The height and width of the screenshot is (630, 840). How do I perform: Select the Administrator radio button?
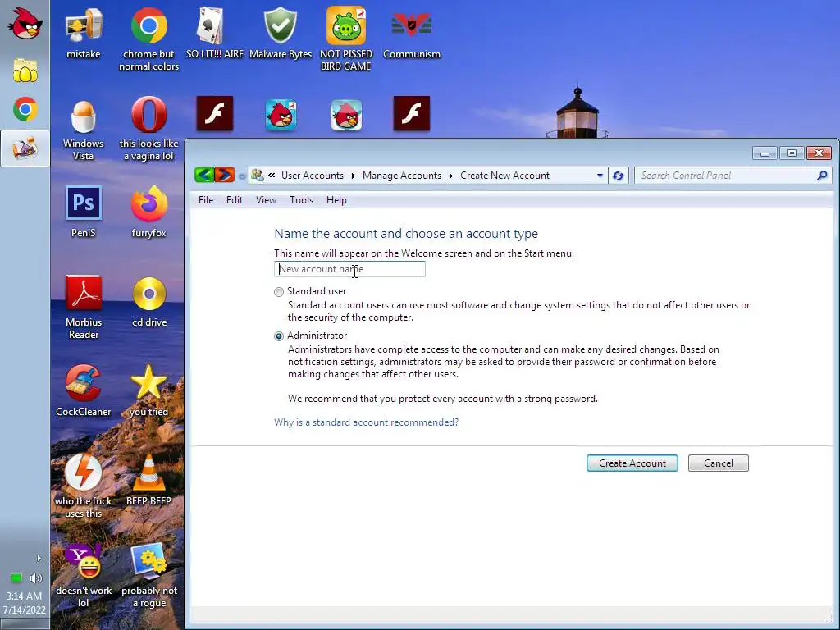(x=279, y=336)
